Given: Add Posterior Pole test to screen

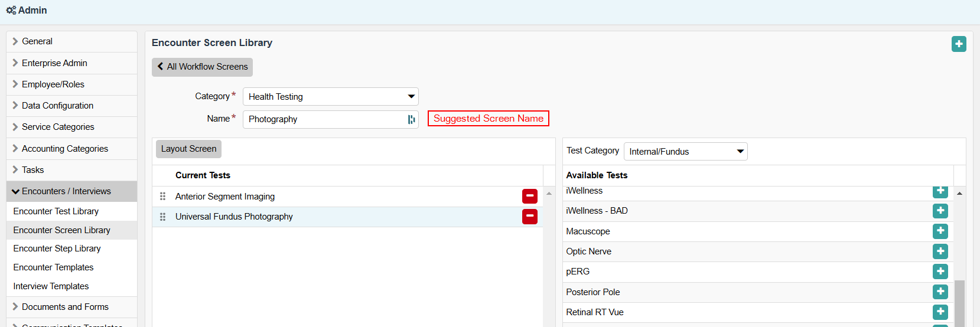Looking at the screenshot, I should click(x=940, y=292).
